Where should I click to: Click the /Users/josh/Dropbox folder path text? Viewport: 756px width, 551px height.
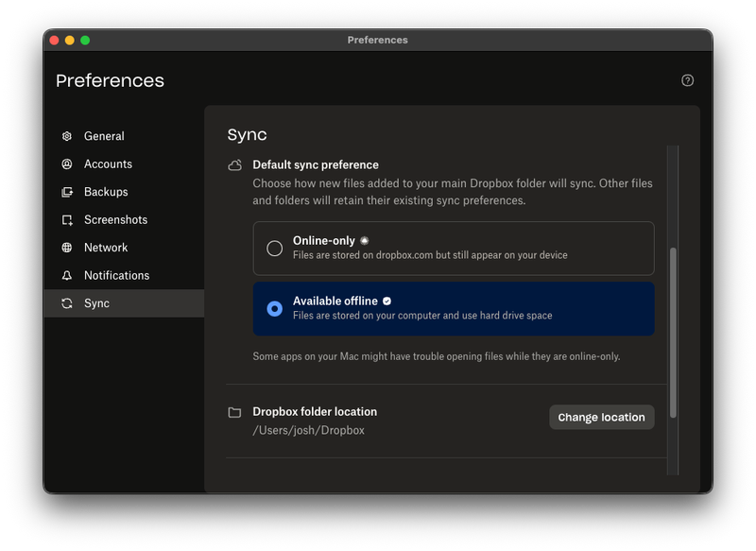coord(308,430)
